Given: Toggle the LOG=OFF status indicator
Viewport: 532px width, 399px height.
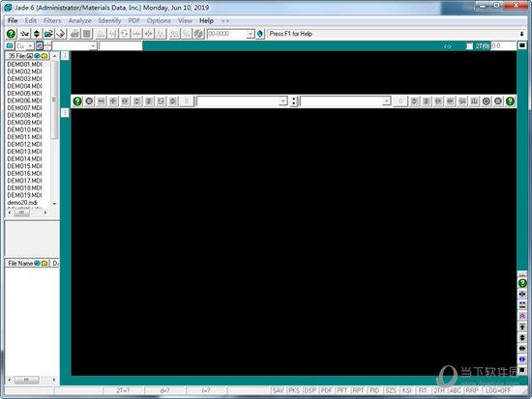Looking at the screenshot, I should point(498,390).
